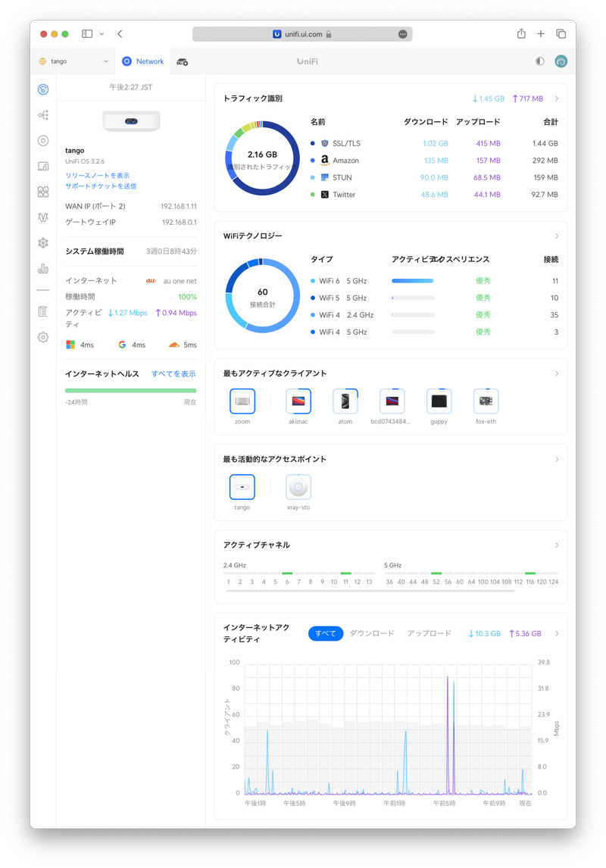Click the user account avatar icon
The image size is (606, 868).
tap(561, 61)
